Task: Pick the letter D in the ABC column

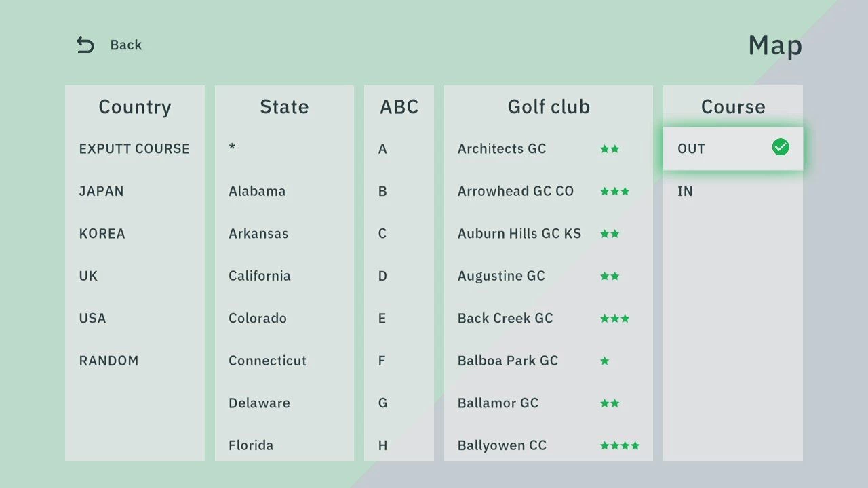Action: (382, 276)
